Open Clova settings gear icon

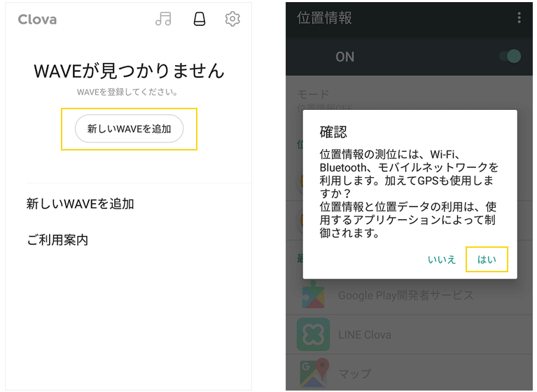click(x=232, y=19)
